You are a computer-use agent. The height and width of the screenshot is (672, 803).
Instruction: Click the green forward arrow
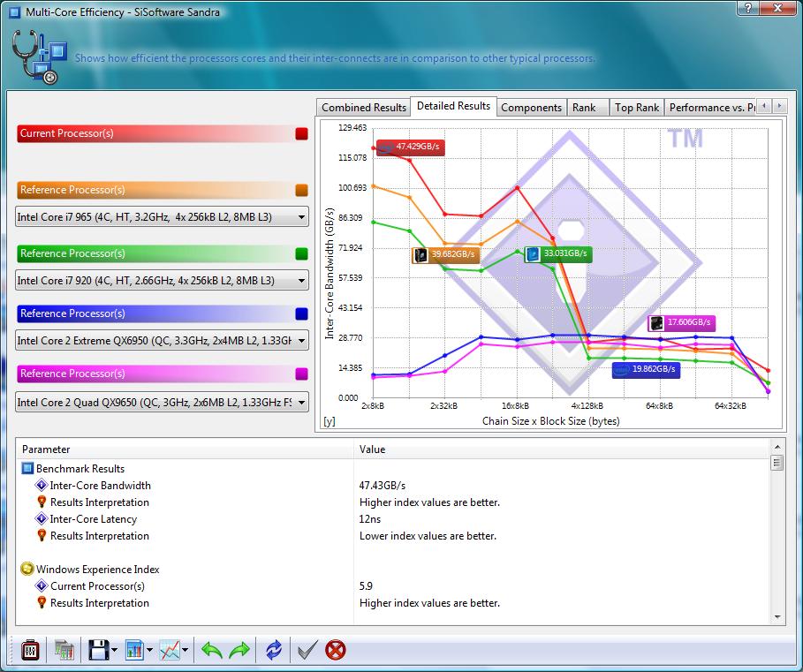click(x=240, y=651)
